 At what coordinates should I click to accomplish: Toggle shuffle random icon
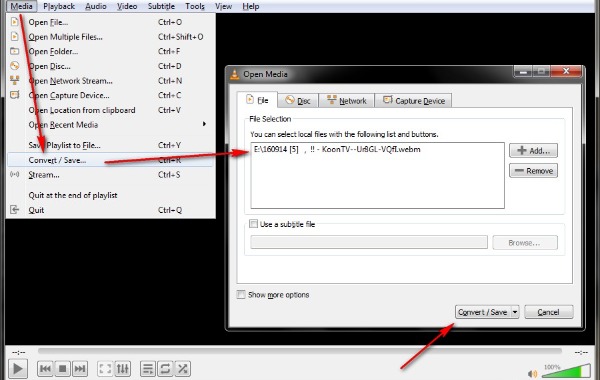183,369
